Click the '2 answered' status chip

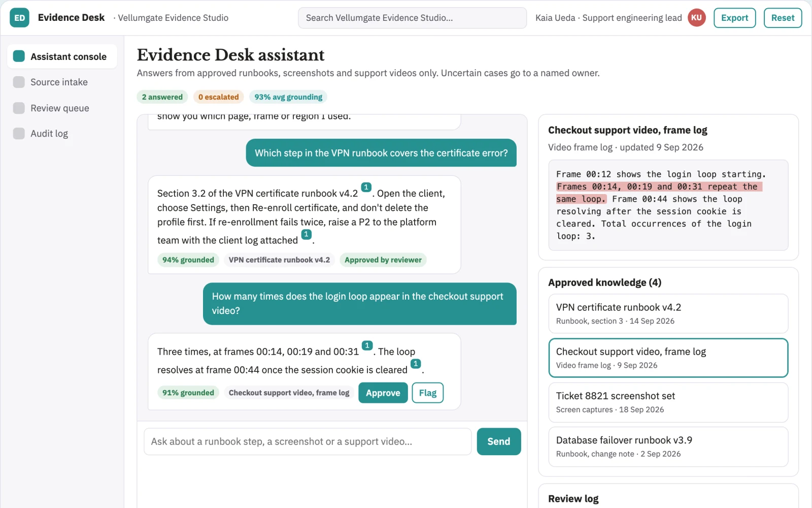(162, 97)
